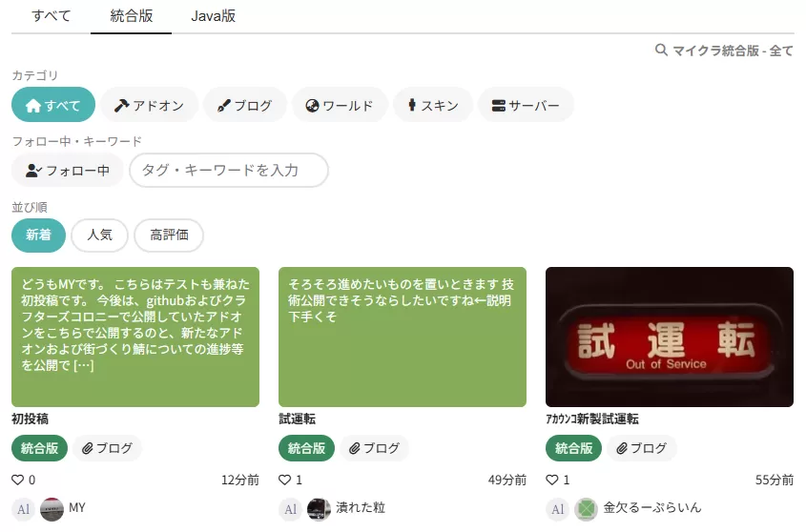Open 潰れた粒 user avatar
Screen dimensions: 806x532
tap(319, 509)
